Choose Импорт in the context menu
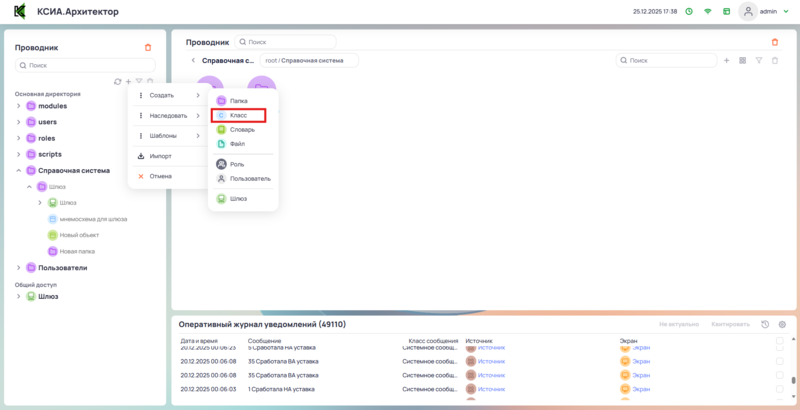This screenshot has width=800, height=410. [160, 156]
